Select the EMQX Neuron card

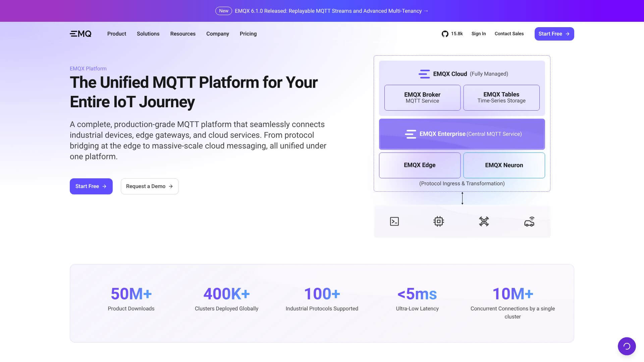tap(504, 165)
